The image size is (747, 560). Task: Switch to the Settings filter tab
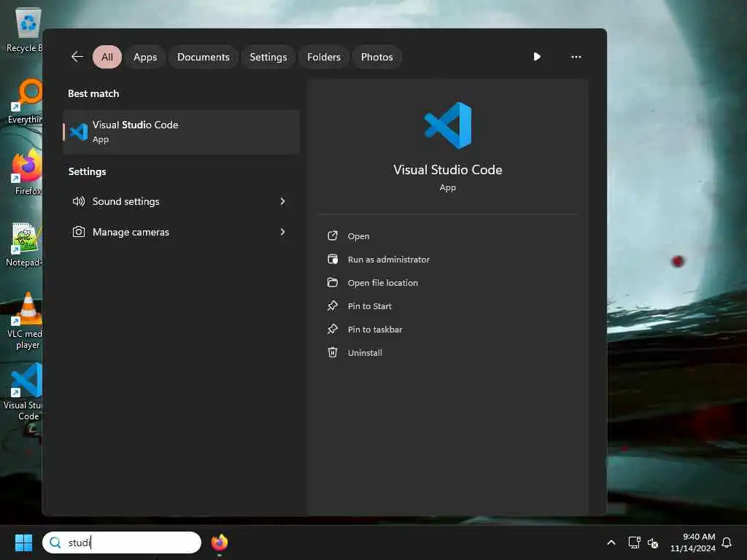[268, 57]
